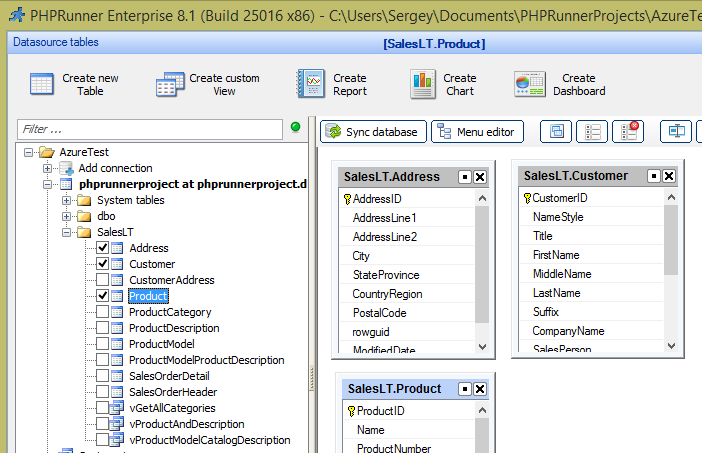The width and height of the screenshot is (702, 453).
Task: Collapse the AzureTest tree node
Action: (x=28, y=153)
